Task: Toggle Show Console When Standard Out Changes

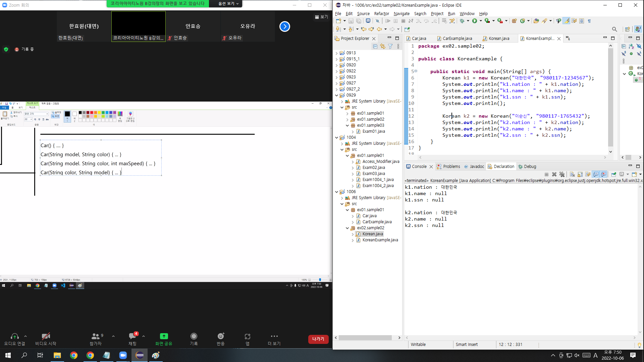Action: 596,174
